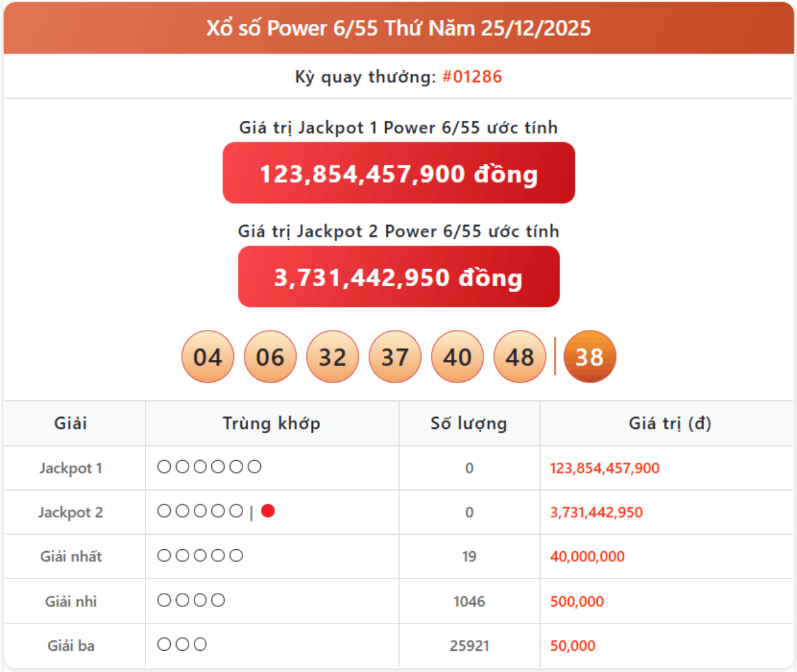797x672 pixels.
Task: Select the ball showing number 40
Action: coord(457,357)
